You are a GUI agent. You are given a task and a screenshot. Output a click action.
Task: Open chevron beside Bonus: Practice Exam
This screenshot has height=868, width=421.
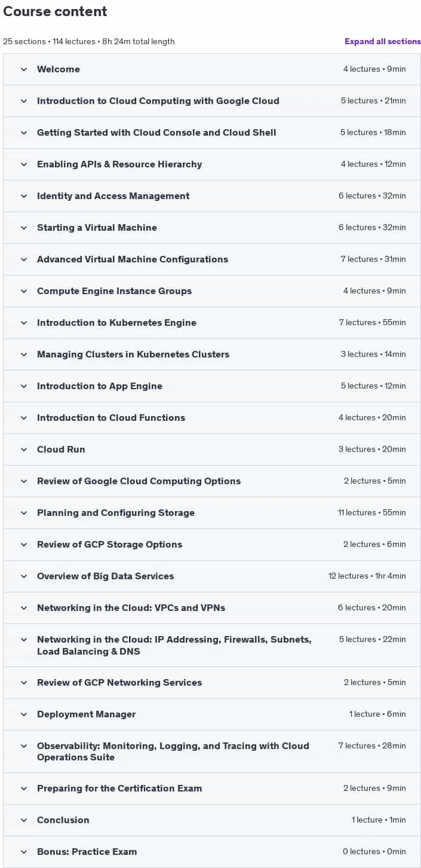pos(24,852)
